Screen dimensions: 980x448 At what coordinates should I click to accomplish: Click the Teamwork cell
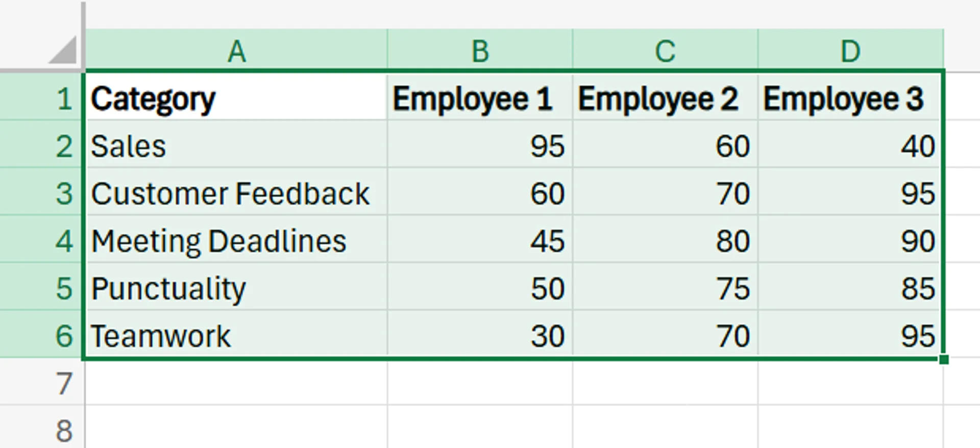[x=237, y=336]
